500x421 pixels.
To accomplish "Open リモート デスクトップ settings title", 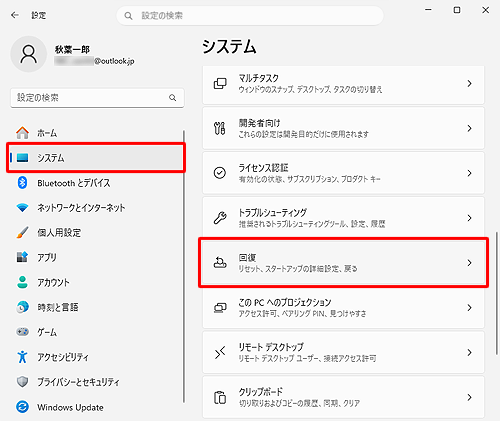I will pos(271,347).
